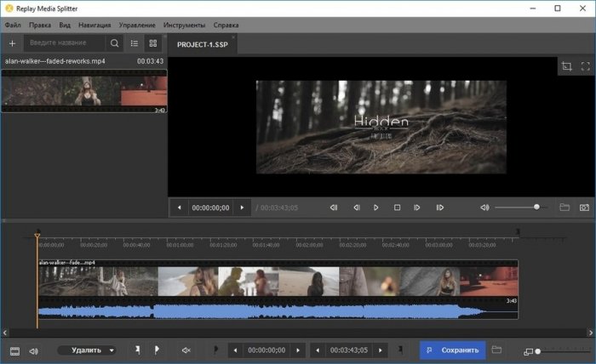Viewport: 596px width, 364px height.
Task: Decrease current time position arrow
Action: click(x=179, y=208)
